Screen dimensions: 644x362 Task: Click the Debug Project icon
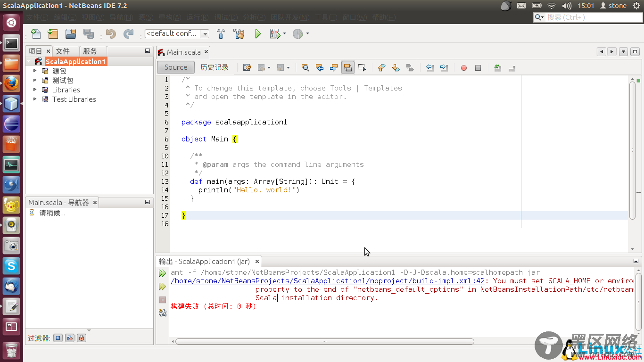pos(275,33)
